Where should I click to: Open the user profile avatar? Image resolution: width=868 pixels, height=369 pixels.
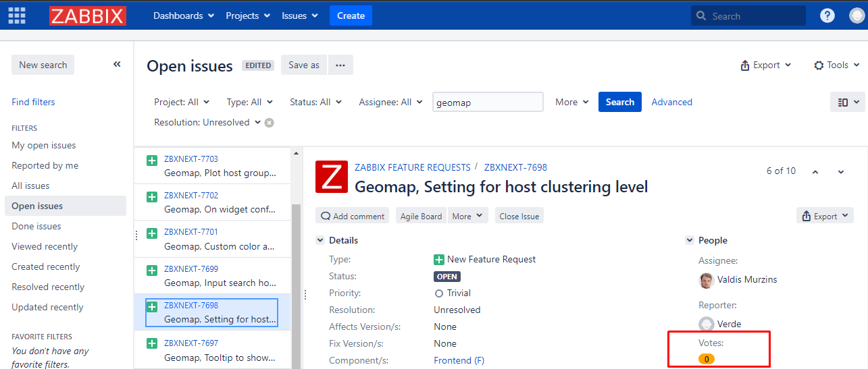(857, 16)
